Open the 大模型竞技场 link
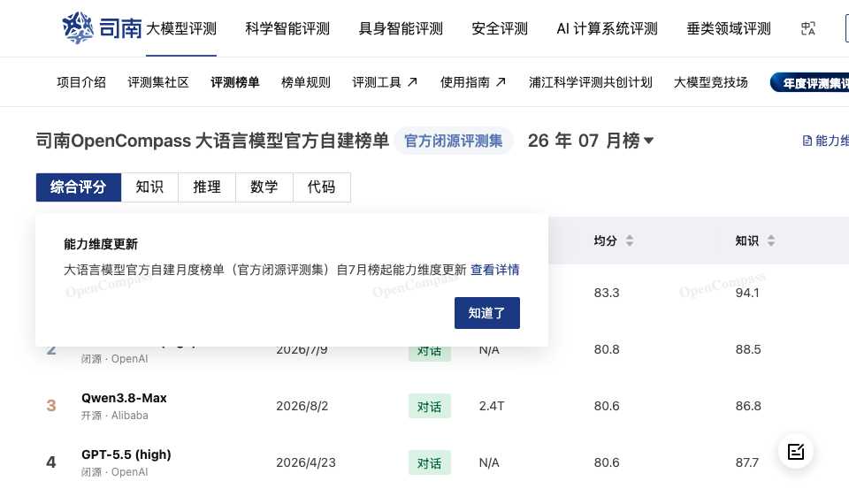The height and width of the screenshot is (504, 849). pyautogui.click(x=710, y=82)
